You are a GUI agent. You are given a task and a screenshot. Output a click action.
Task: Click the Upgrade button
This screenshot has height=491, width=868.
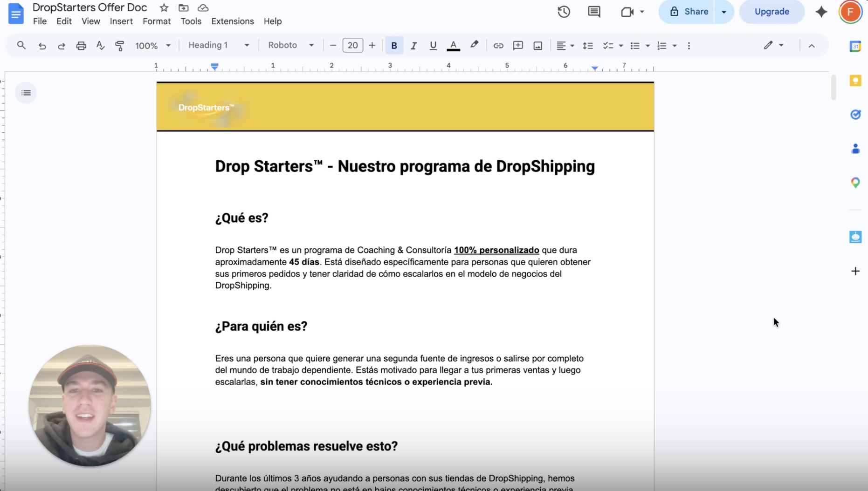(772, 12)
